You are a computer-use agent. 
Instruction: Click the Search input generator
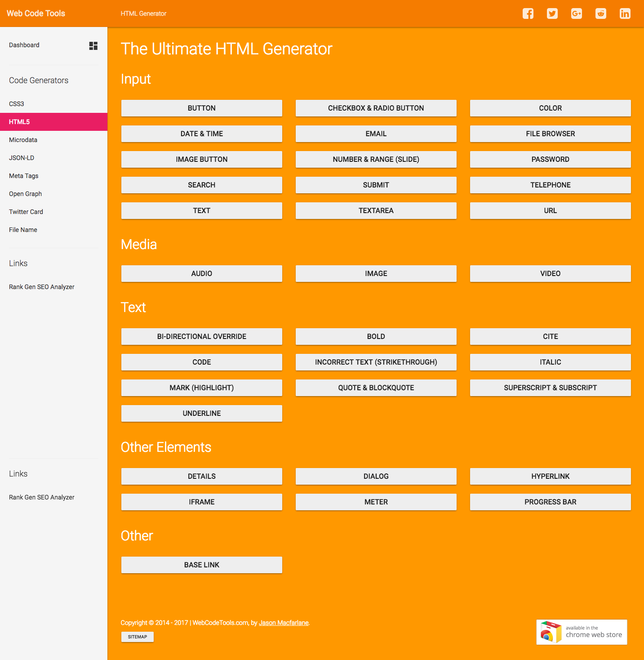(x=202, y=185)
